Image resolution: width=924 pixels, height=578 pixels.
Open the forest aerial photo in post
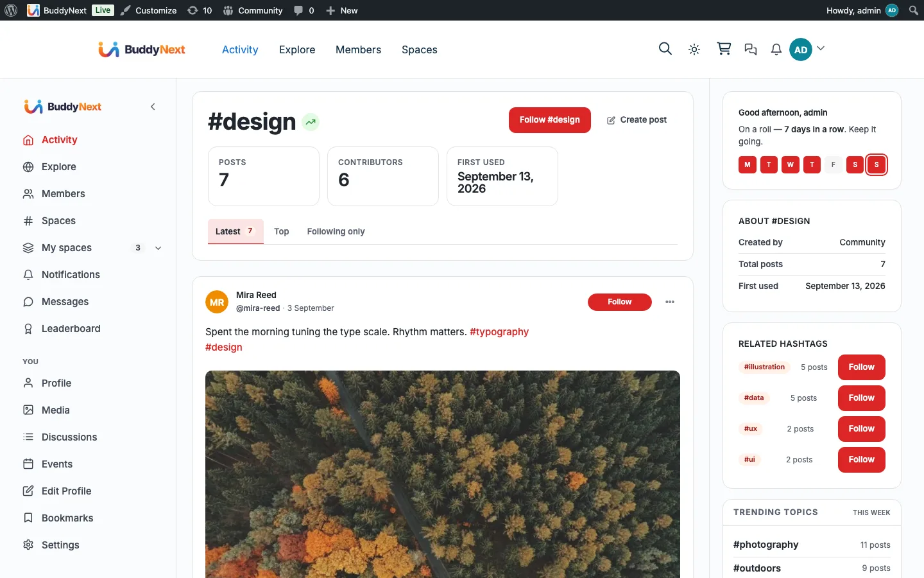tap(443, 474)
